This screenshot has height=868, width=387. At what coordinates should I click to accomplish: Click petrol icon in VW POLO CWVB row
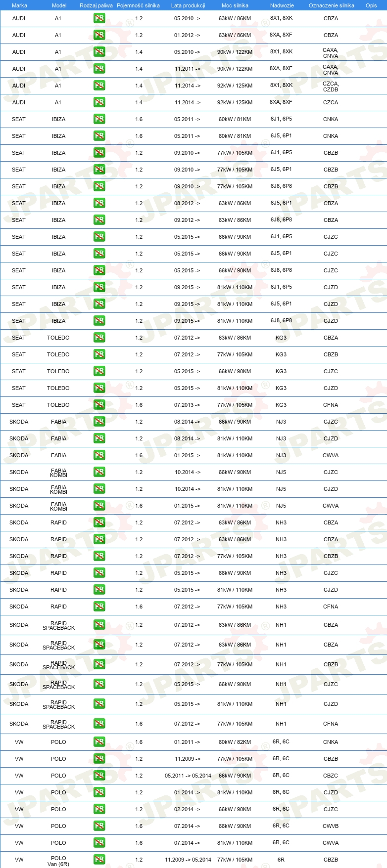(x=99, y=826)
